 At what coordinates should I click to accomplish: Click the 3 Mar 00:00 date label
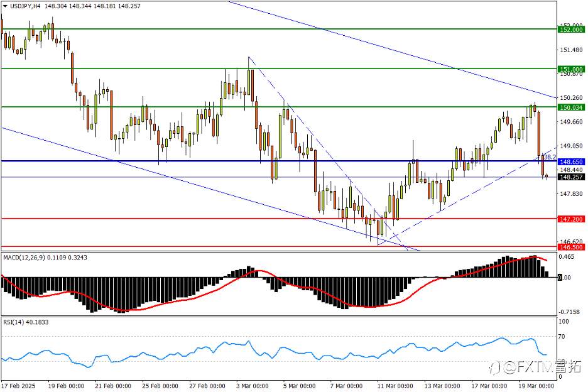[x=253, y=386]
